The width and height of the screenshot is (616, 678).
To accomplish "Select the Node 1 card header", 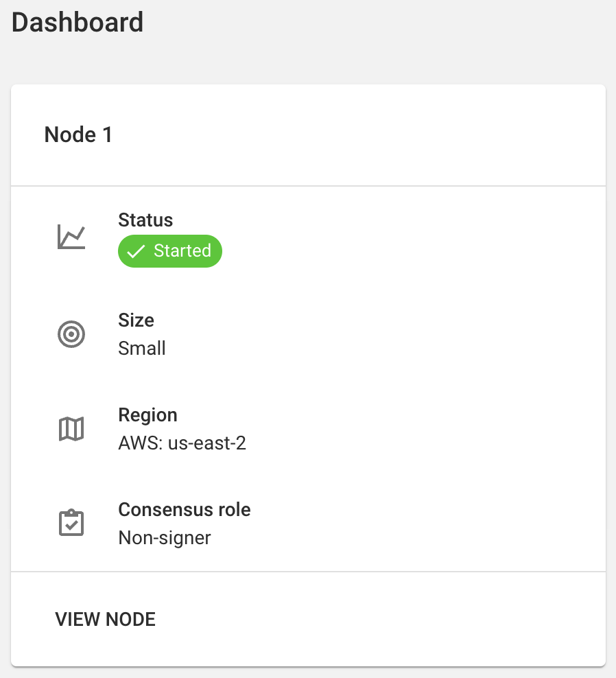I will [x=78, y=135].
